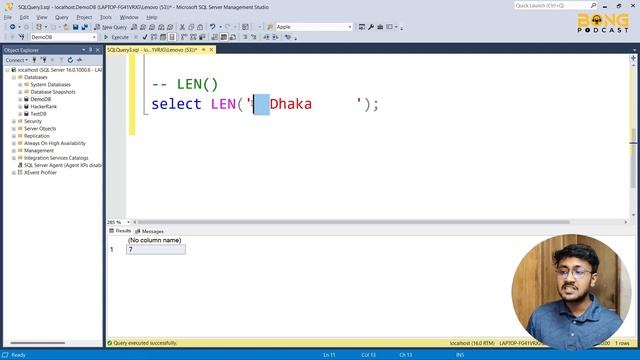The width and height of the screenshot is (640, 360).
Task: Click the Activity Monitor icon in Object Explorer
Action: (79, 60)
